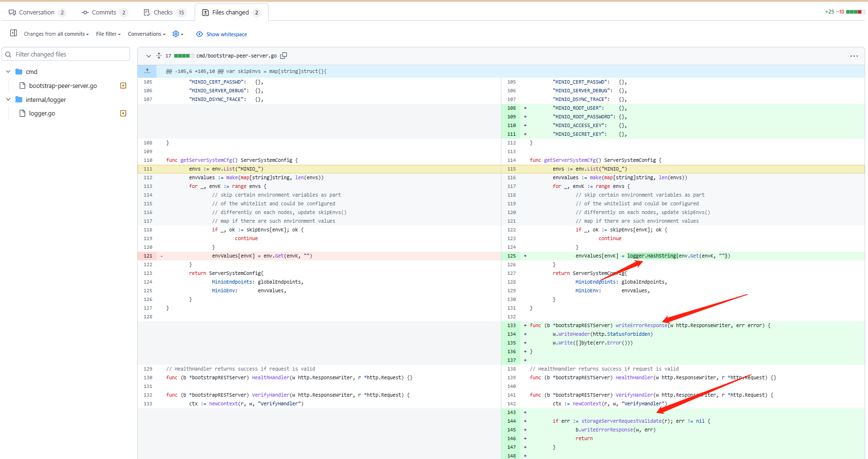Click the plus marker on line 144
The height and width of the screenshot is (459, 868).
coord(525,421)
